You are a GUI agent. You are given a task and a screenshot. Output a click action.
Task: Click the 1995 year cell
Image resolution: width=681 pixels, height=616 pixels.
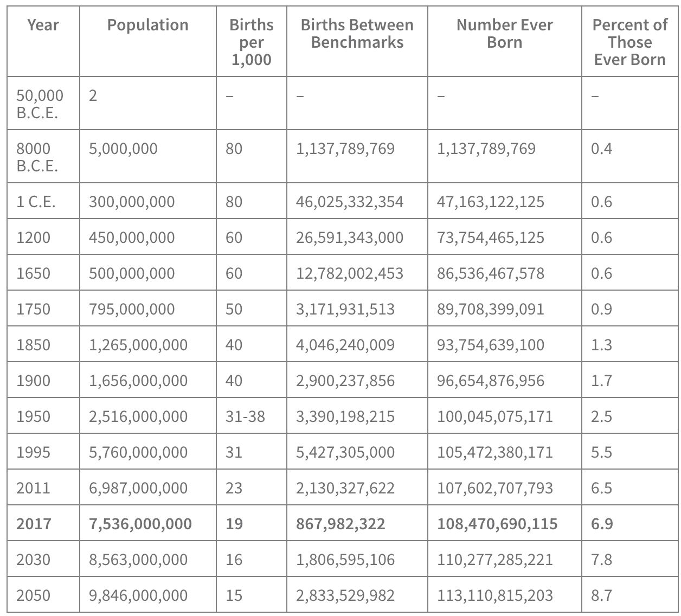pos(33,452)
